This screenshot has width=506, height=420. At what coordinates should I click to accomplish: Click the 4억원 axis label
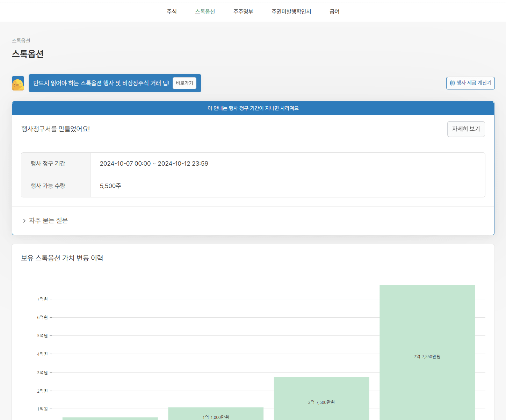[x=42, y=354]
